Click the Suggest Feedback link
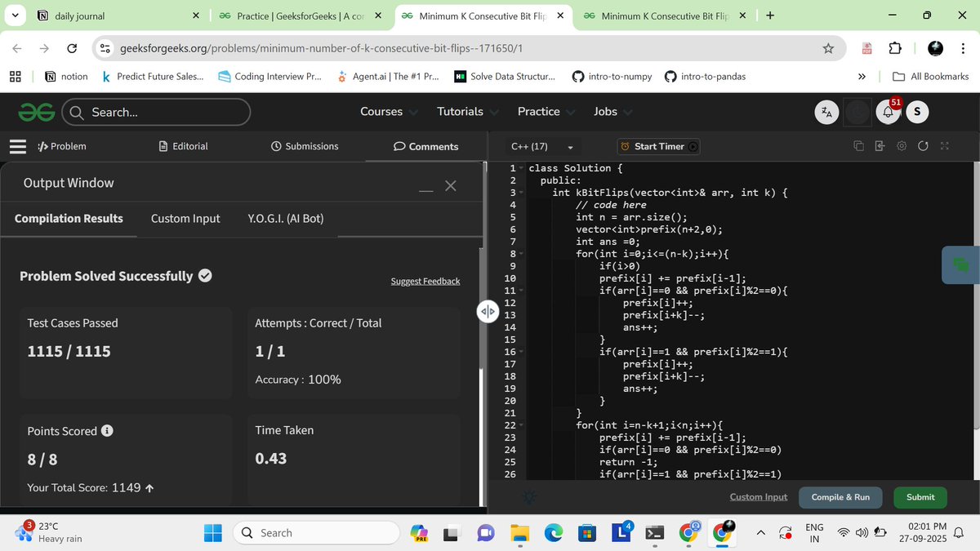This screenshot has height=551, width=980. point(425,282)
